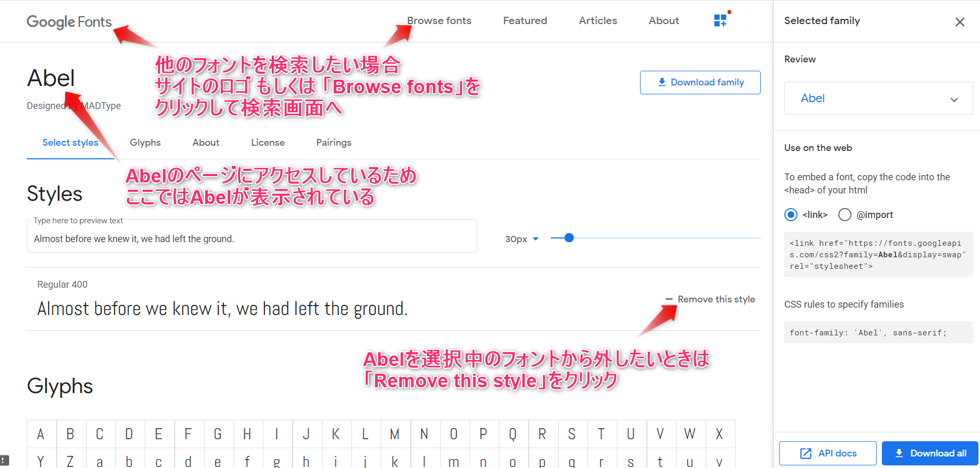Close the Selected family panel

(x=960, y=22)
